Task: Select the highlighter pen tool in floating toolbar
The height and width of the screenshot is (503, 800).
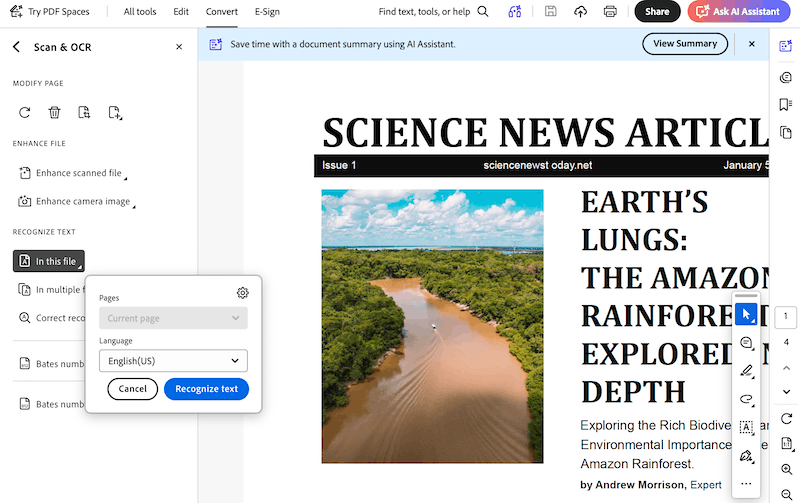Action: (746, 371)
